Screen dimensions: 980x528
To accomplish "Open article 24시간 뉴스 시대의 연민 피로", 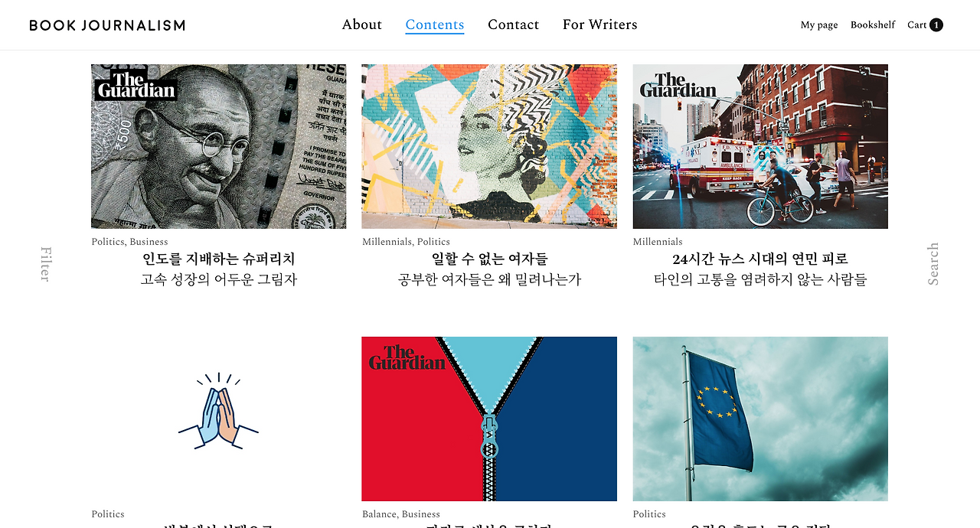I will (x=760, y=259).
